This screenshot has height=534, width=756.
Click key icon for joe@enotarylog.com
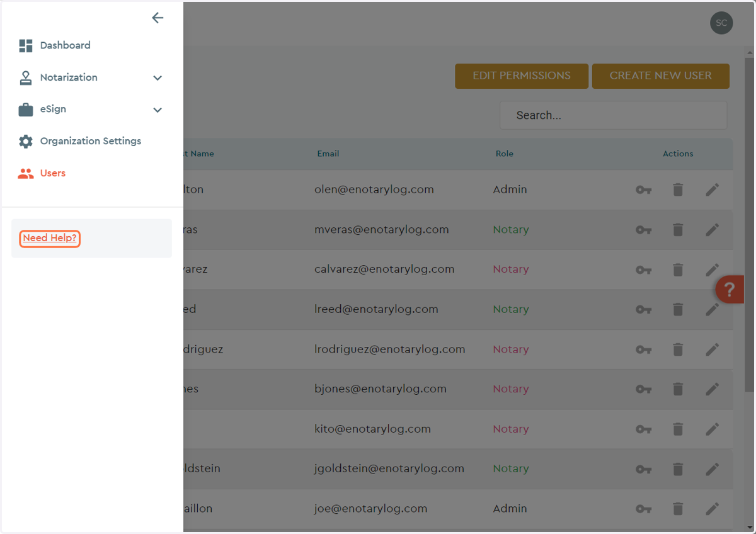pos(643,509)
